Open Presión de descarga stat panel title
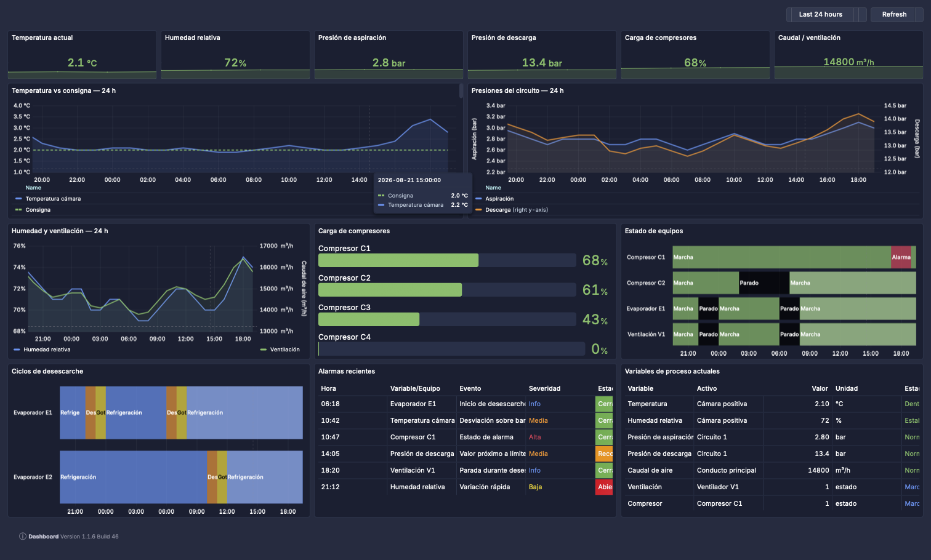 [x=504, y=38]
